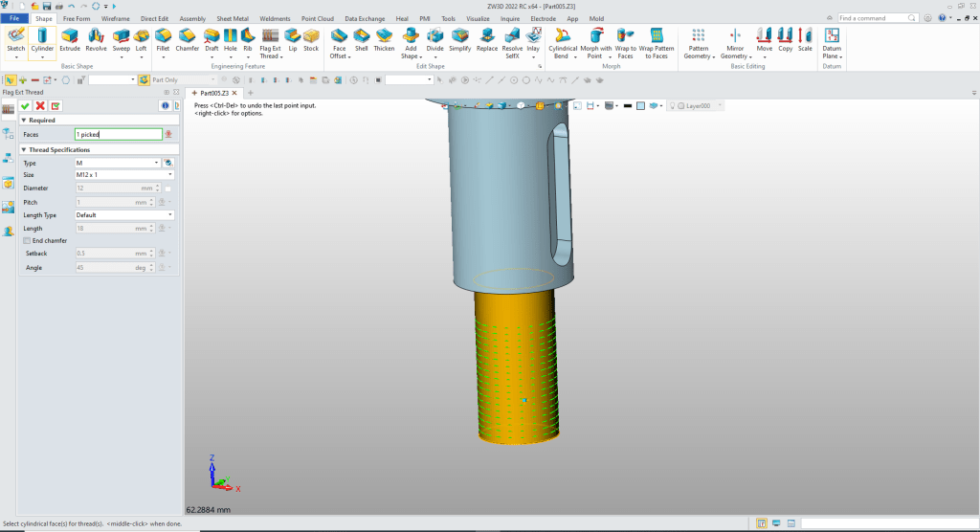Open the File menu
980x532 pixels.
click(x=15, y=18)
